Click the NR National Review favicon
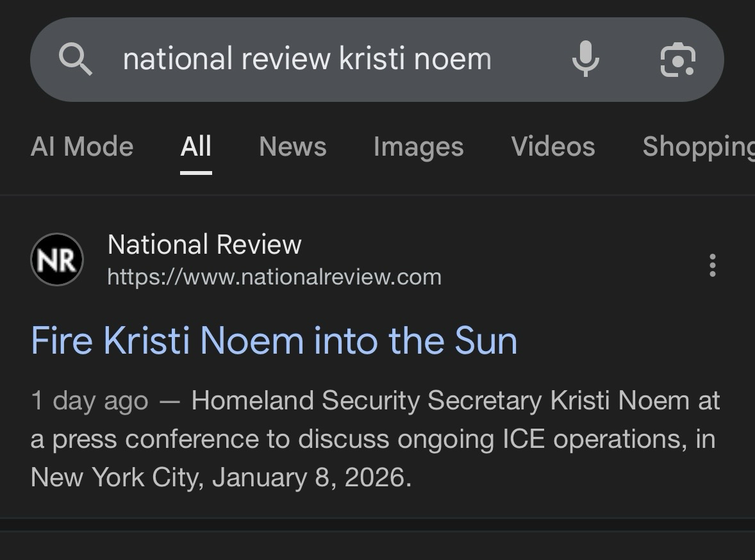The width and height of the screenshot is (755, 560). click(57, 259)
